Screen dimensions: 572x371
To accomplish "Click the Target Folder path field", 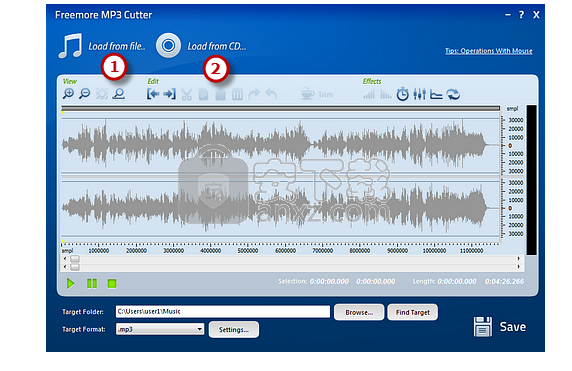I will tap(223, 312).
